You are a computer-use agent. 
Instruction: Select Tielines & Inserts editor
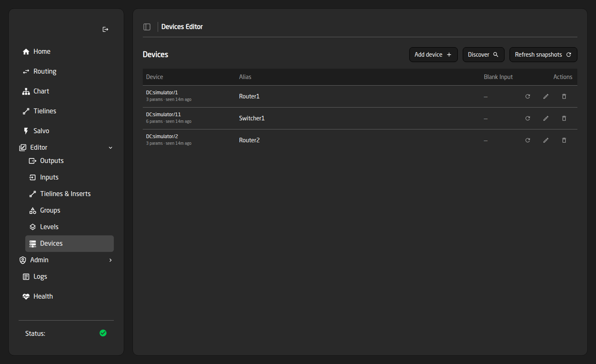[x=70, y=194]
